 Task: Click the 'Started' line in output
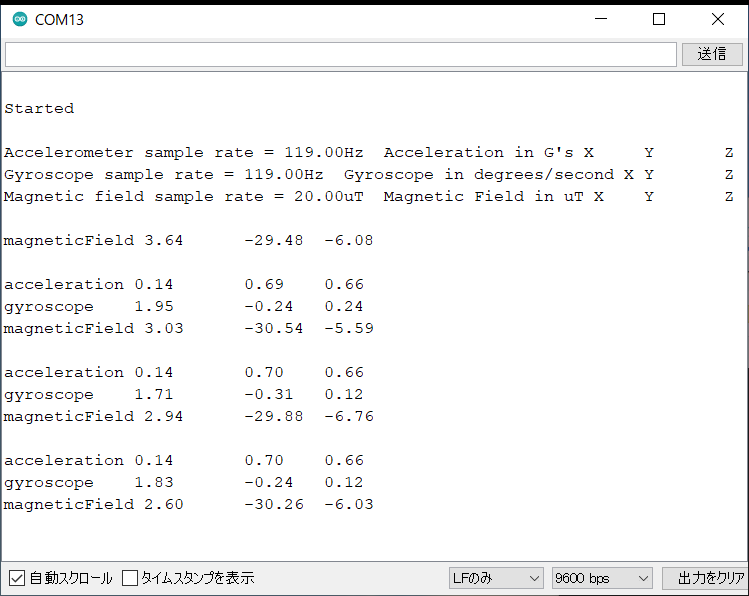click(39, 108)
